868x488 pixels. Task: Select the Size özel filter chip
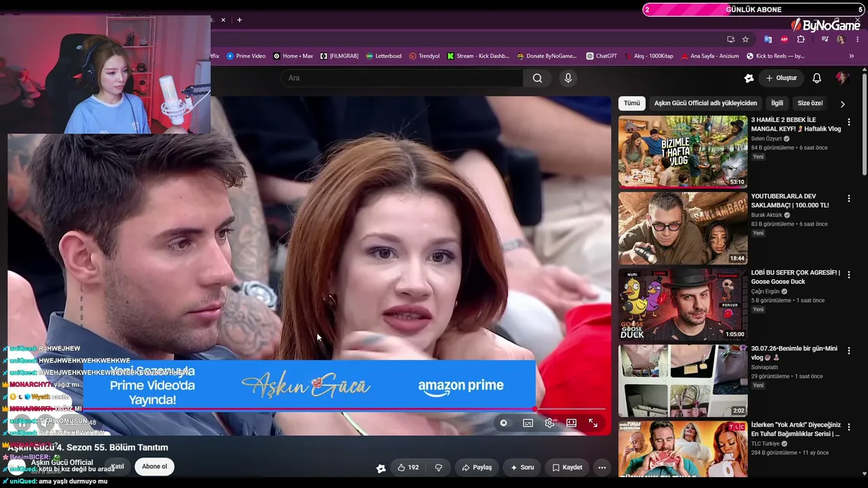coord(810,103)
